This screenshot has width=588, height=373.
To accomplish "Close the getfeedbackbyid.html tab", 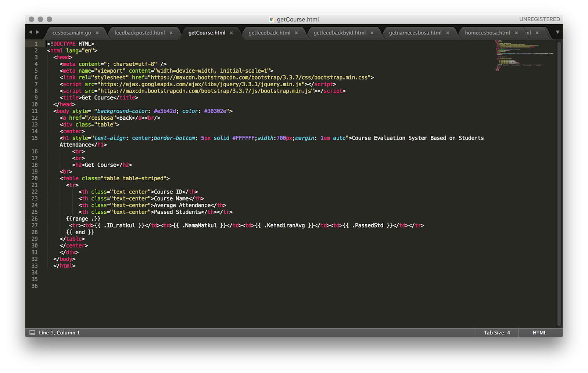I will (x=372, y=33).
